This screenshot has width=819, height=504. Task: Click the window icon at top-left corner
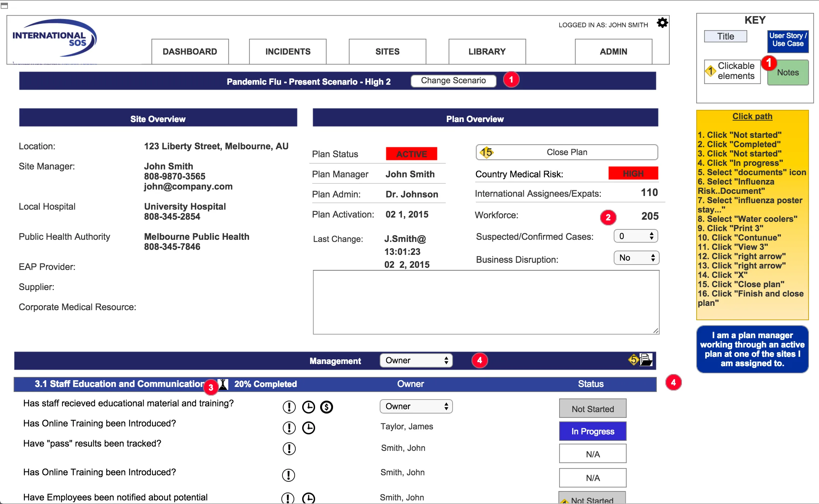click(x=4, y=6)
